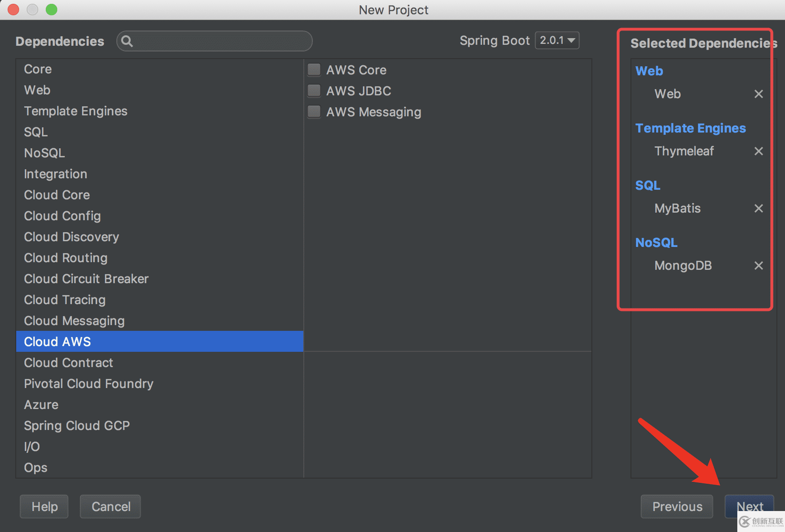Select the Web item under Web header
The height and width of the screenshot is (532, 785).
coord(667,94)
